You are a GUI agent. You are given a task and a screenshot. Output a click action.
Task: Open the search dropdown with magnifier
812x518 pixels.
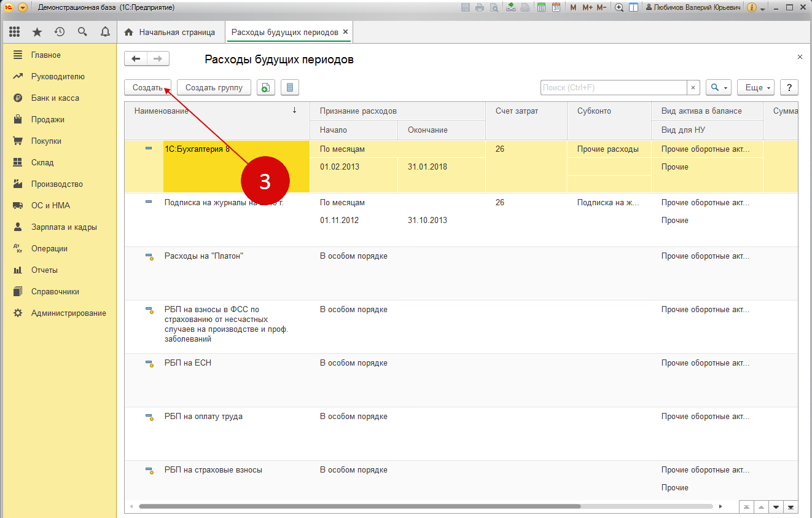tap(719, 88)
